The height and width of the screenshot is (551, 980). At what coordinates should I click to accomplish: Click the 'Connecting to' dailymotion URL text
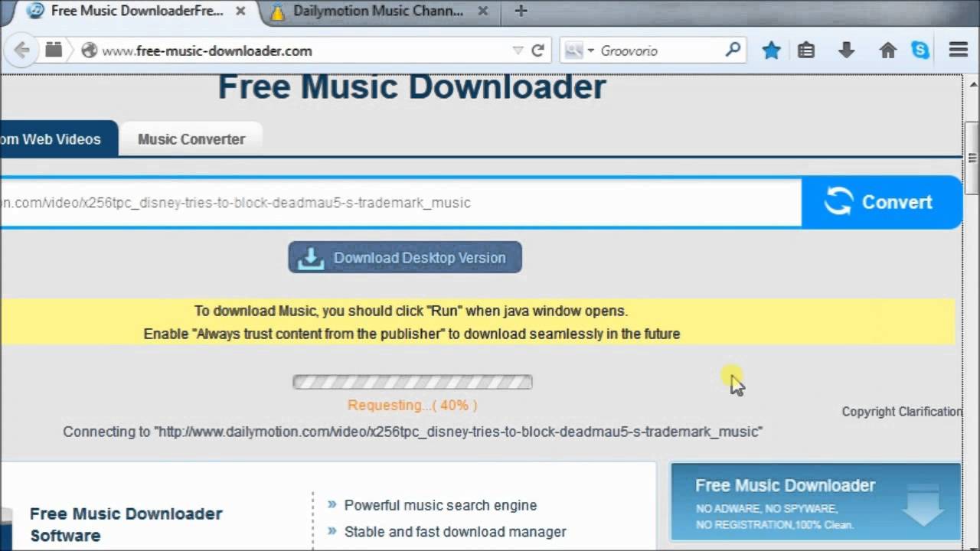click(x=413, y=432)
